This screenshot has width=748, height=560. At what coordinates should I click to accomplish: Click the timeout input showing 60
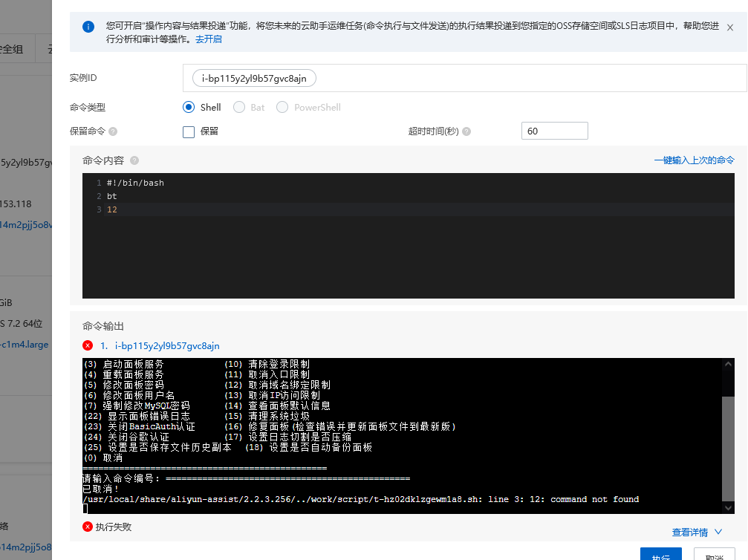[554, 130]
